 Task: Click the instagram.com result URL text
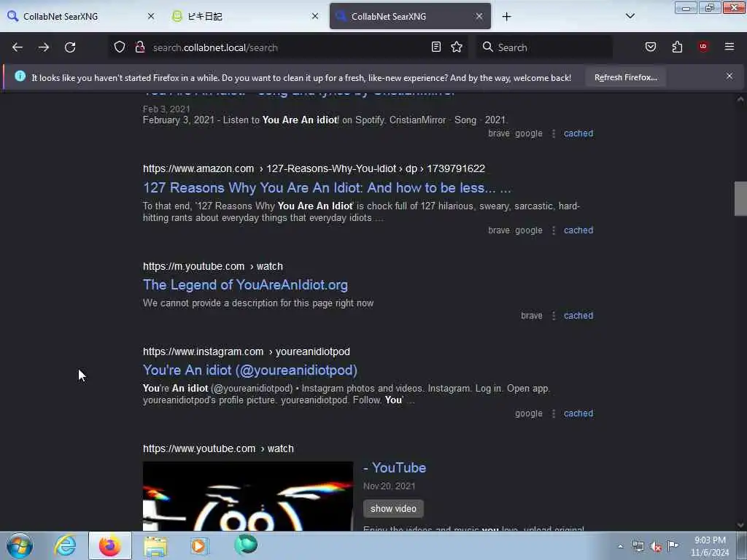pos(247,351)
